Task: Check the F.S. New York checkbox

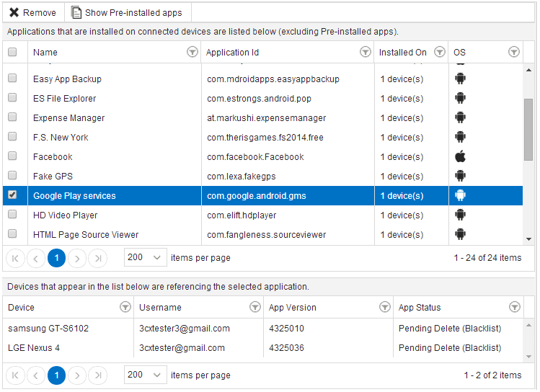Action: 12,137
